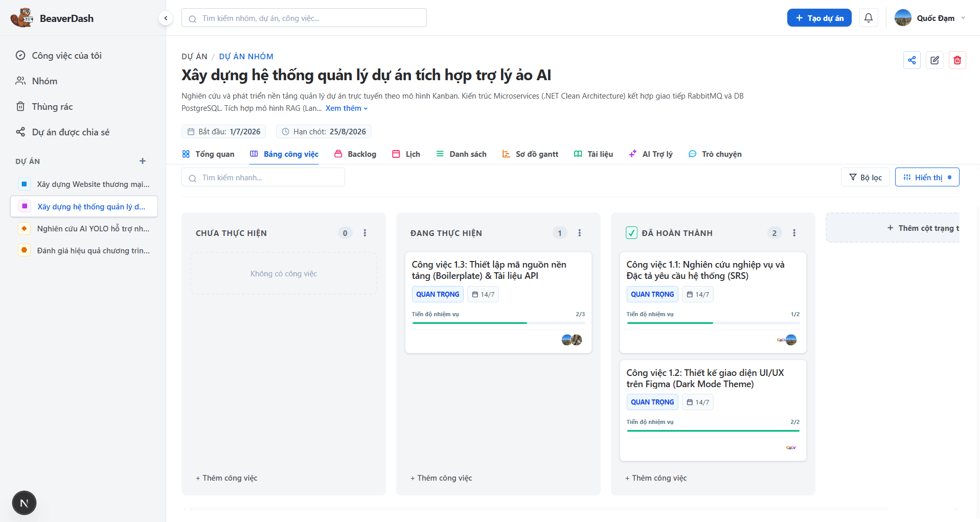The width and height of the screenshot is (980, 522).
Task: Click the Tạo dự án button
Action: [819, 18]
